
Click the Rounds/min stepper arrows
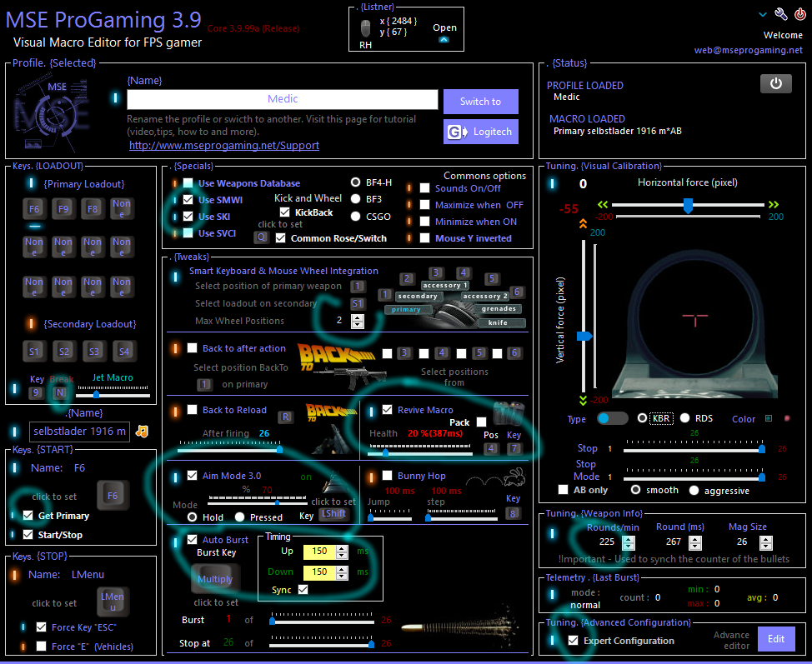click(629, 542)
